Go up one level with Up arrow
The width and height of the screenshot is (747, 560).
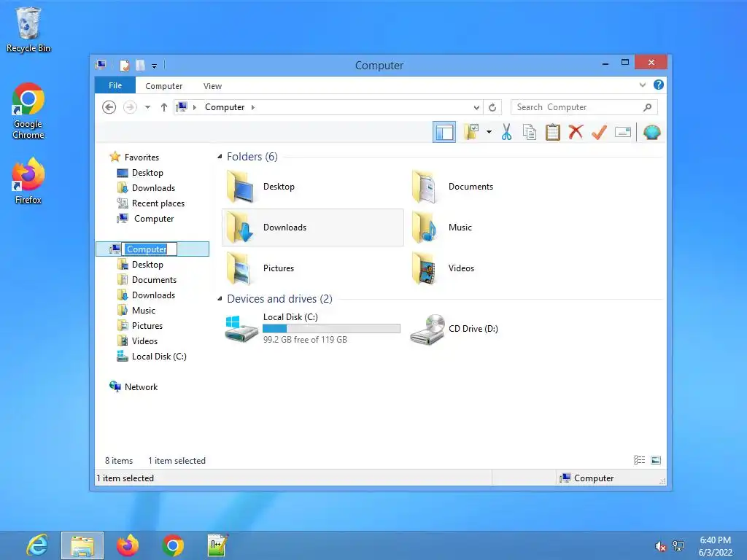164,107
